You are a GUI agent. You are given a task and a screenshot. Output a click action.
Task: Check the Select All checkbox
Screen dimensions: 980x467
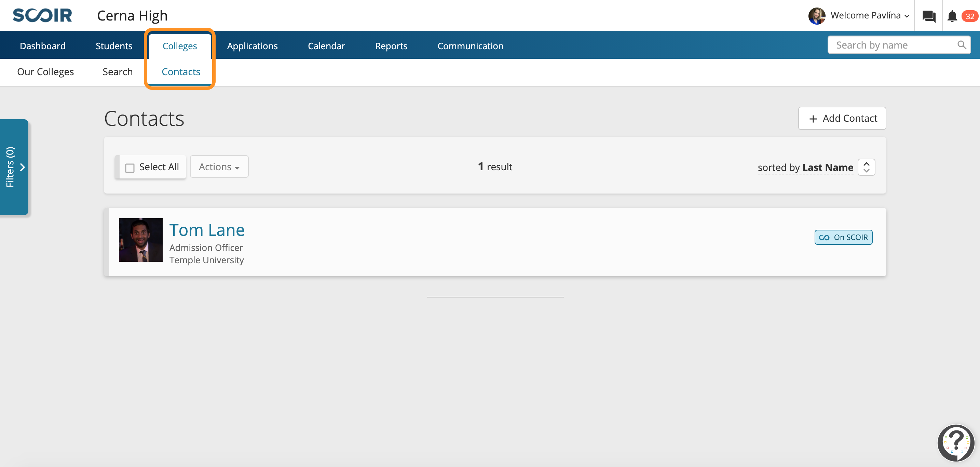pos(130,168)
